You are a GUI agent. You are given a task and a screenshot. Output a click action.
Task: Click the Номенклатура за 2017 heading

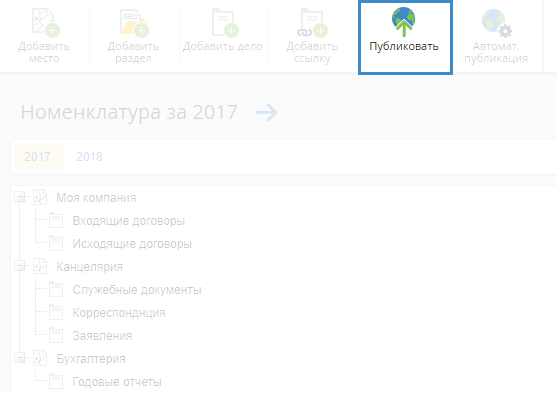point(129,113)
